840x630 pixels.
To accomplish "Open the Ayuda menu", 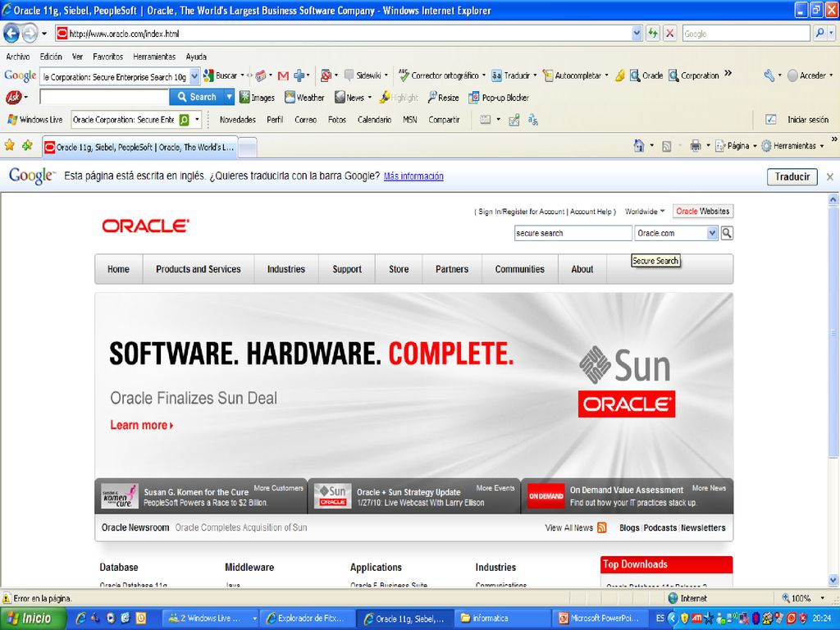I will (x=196, y=57).
